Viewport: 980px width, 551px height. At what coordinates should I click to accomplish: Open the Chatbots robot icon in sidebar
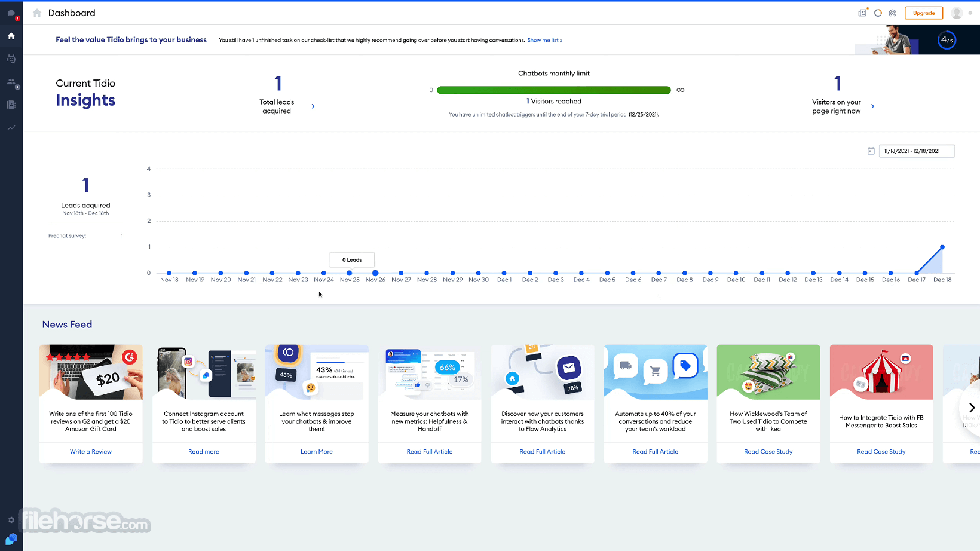pos(11,59)
